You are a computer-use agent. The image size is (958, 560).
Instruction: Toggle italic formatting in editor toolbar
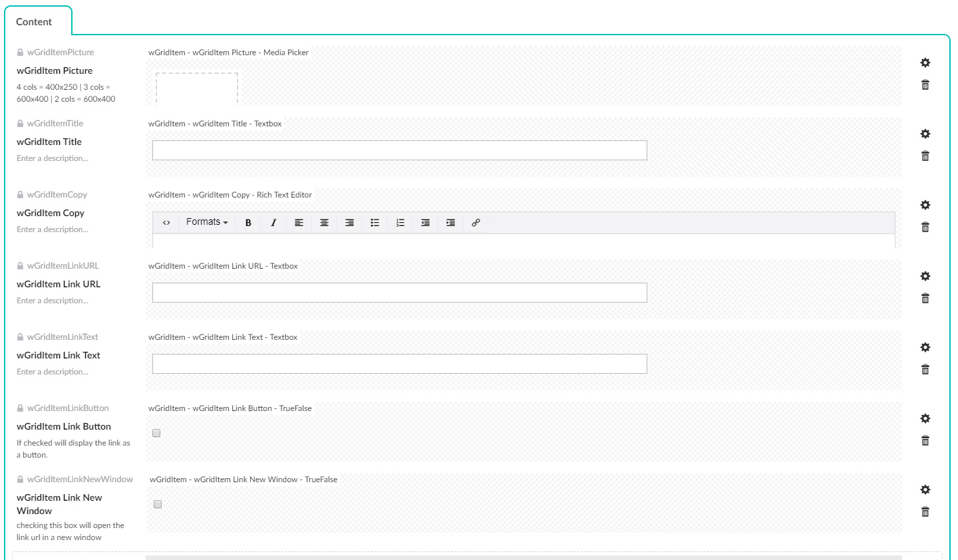coord(273,223)
